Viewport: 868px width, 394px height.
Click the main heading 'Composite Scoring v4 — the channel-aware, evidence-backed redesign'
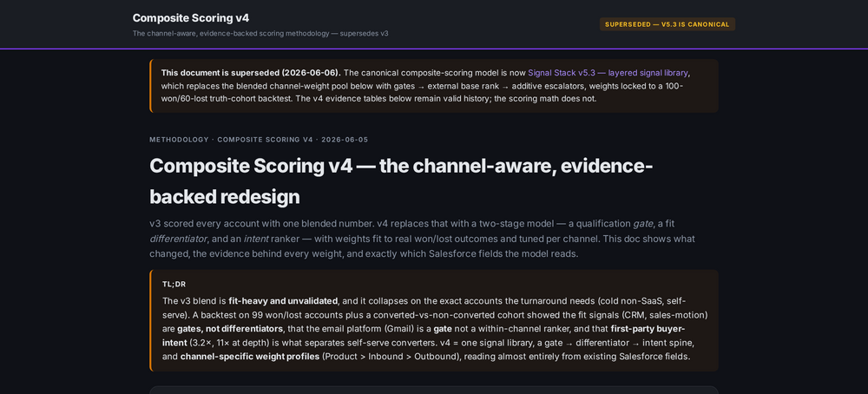(x=401, y=181)
